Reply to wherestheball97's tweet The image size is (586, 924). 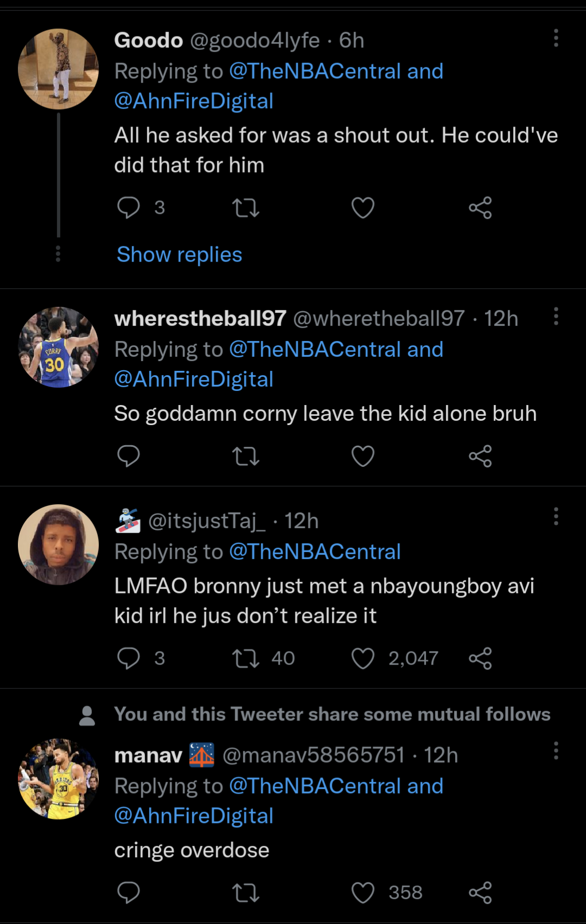[129, 456]
